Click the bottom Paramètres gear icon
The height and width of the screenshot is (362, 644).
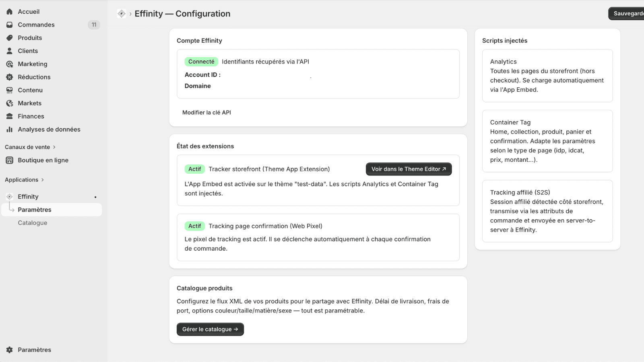[x=10, y=350]
